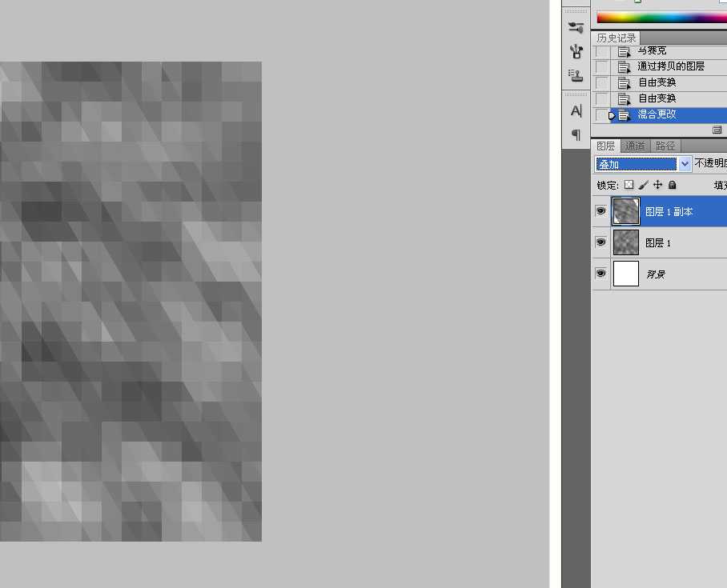The width and height of the screenshot is (727, 588).
Task: Select the first 自由变换 history state
Action: (x=659, y=82)
